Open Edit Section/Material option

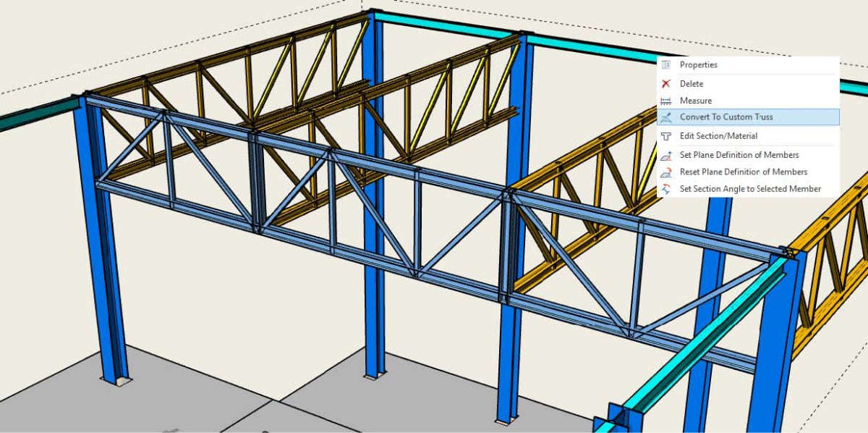(x=748, y=136)
